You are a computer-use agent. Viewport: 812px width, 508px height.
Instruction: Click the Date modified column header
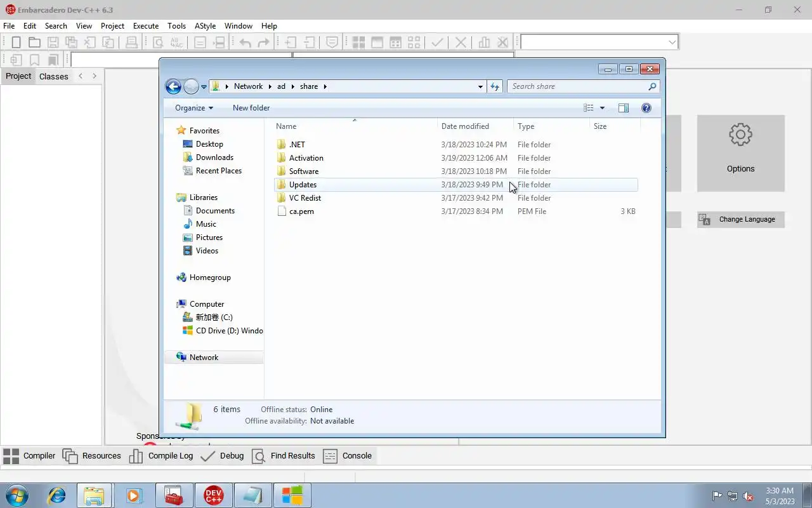point(476,126)
